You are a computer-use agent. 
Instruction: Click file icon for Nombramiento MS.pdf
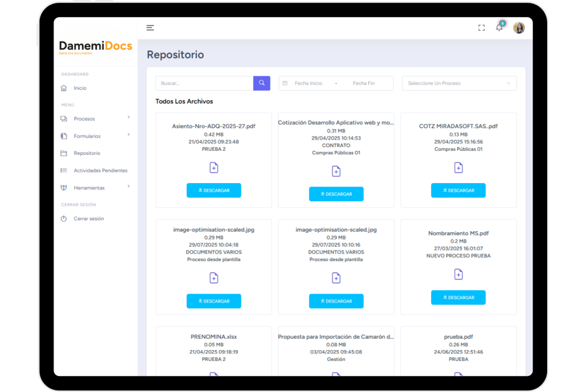point(458,274)
